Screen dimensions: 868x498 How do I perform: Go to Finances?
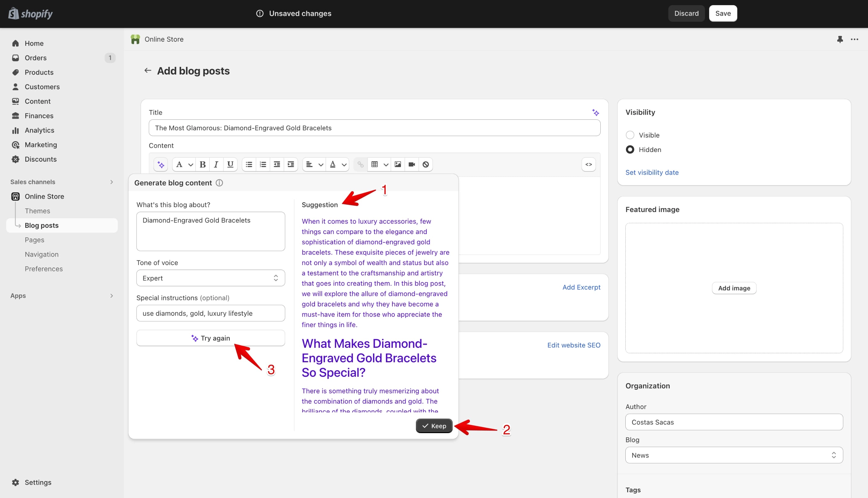39,116
